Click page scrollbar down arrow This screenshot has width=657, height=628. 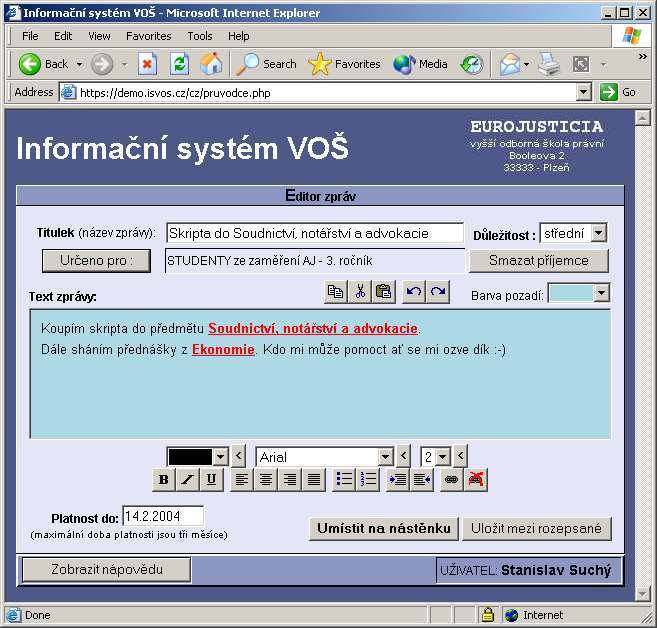tap(642, 594)
